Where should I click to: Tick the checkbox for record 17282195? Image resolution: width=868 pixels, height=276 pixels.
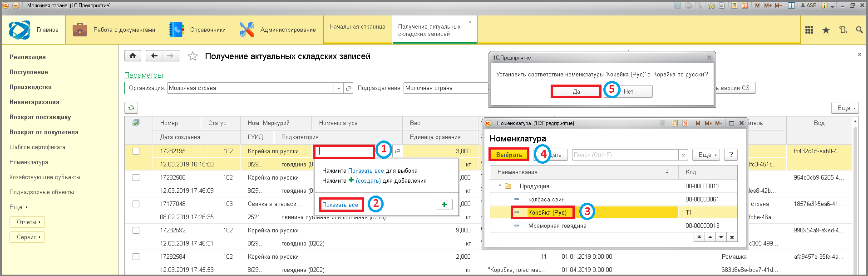tap(136, 151)
